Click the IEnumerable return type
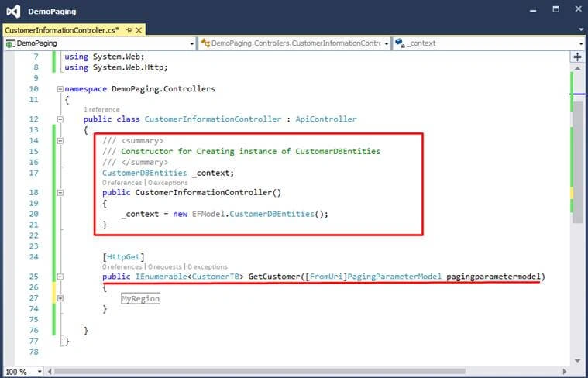Image resolution: width=588 pixels, height=378 pixels. (161, 277)
